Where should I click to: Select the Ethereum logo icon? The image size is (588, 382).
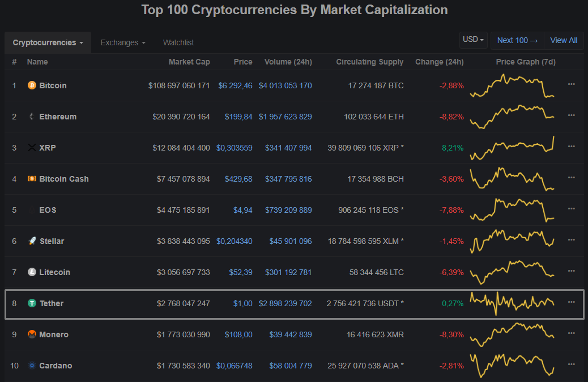(x=32, y=117)
